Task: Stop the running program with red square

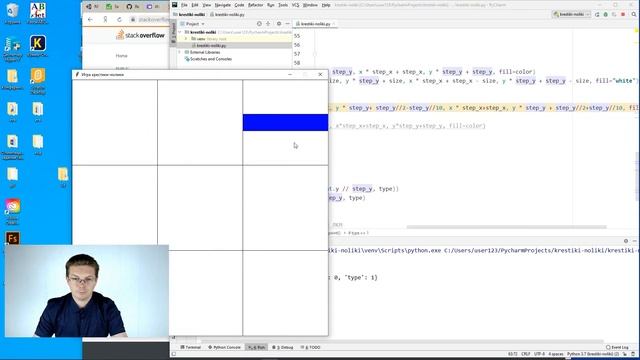Action: click(623, 14)
